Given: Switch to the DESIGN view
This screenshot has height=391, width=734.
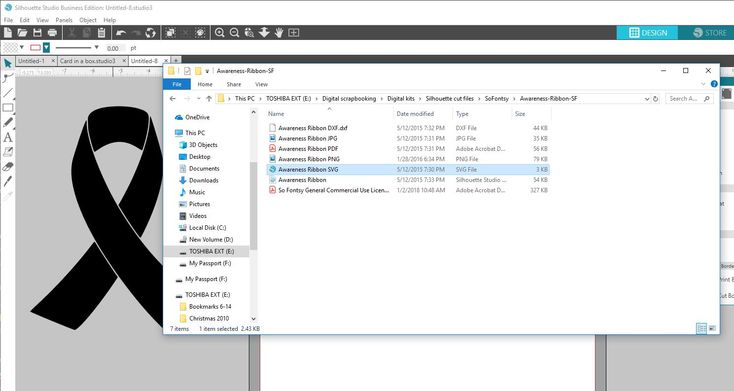Looking at the screenshot, I should tap(648, 32).
